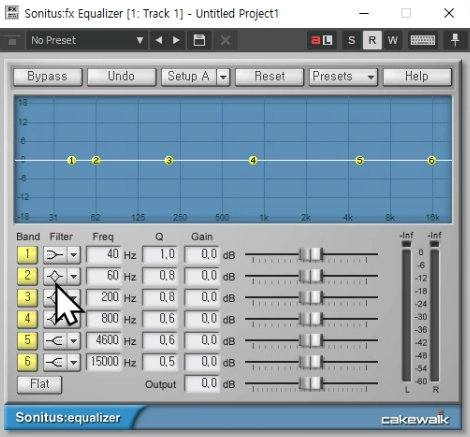Viewport: 470px width, 437px height.
Task: Toggle band 6 on or off
Action: click(27, 362)
